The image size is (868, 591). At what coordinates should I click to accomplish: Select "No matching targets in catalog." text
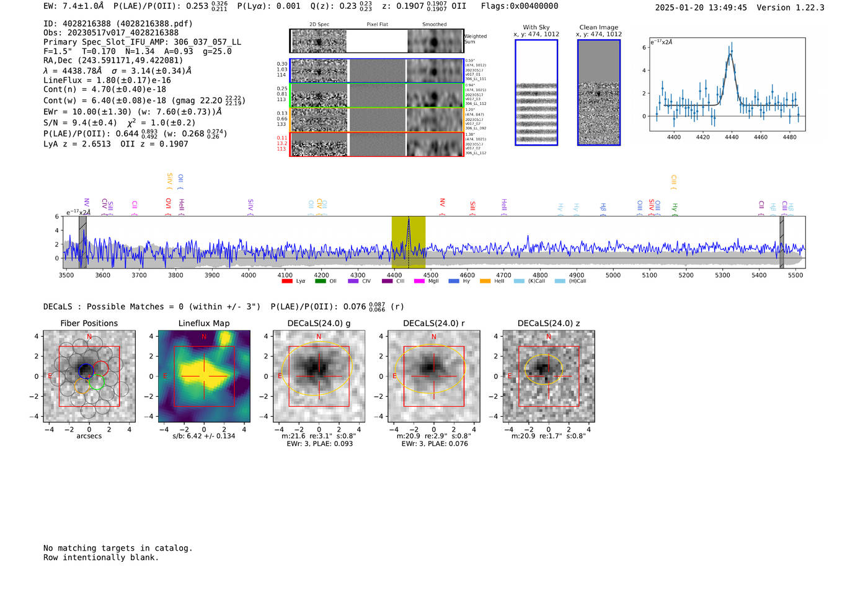118,548
